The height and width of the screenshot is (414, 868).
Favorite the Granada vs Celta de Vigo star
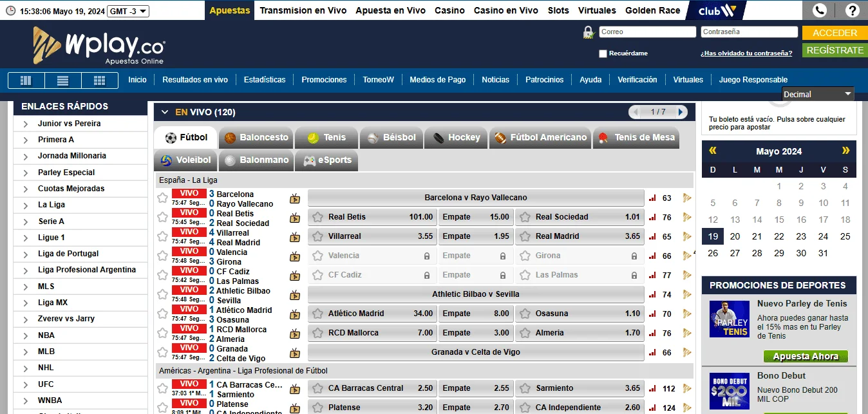(x=162, y=352)
